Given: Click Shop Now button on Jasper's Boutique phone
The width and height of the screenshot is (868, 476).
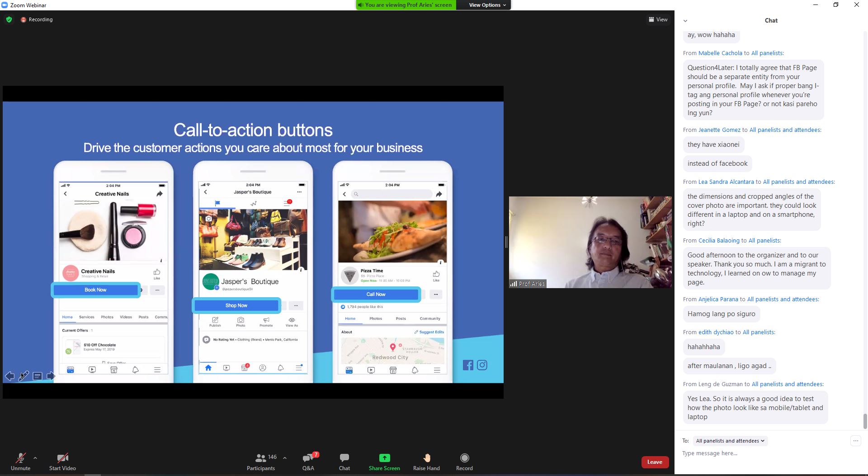Looking at the screenshot, I should pyautogui.click(x=236, y=306).
